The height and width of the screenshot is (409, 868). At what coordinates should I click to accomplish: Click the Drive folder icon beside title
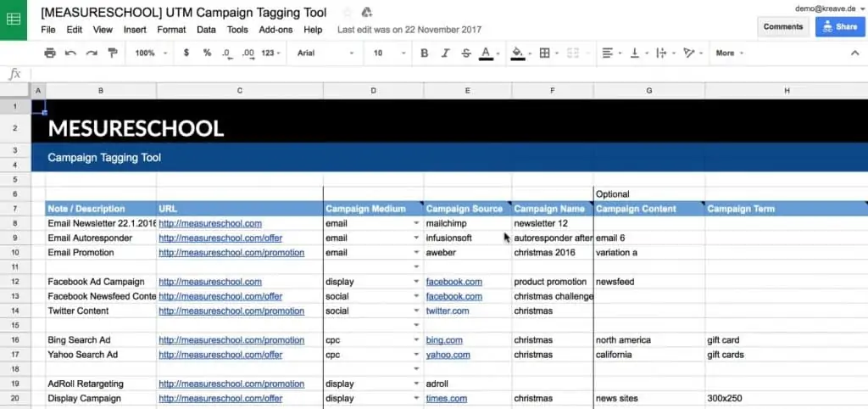click(x=366, y=12)
